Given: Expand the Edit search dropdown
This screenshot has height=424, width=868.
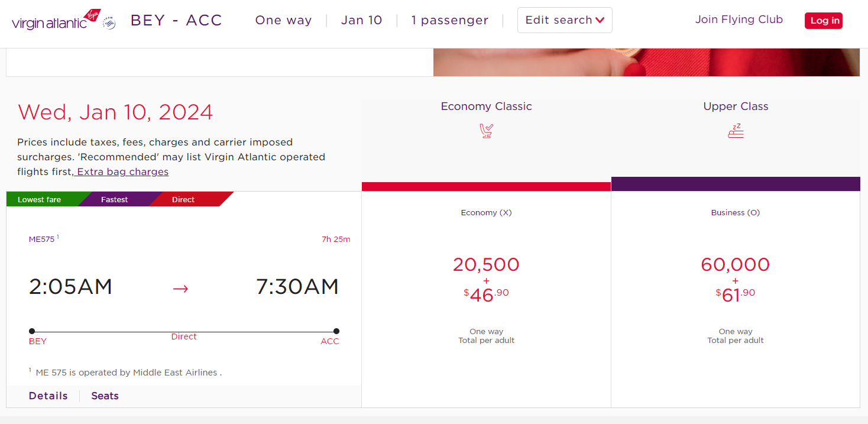Looking at the screenshot, I should pyautogui.click(x=564, y=20).
